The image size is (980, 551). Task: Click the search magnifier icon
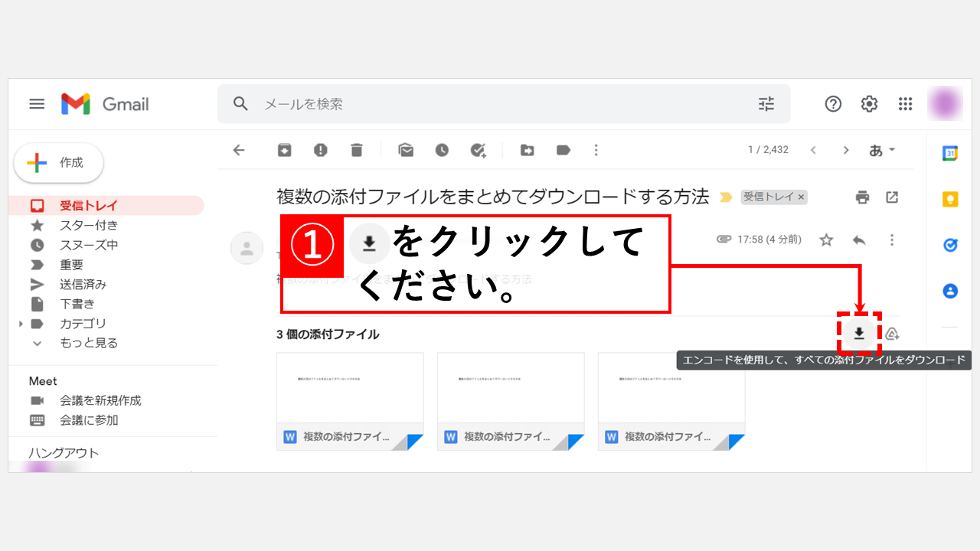click(x=240, y=104)
